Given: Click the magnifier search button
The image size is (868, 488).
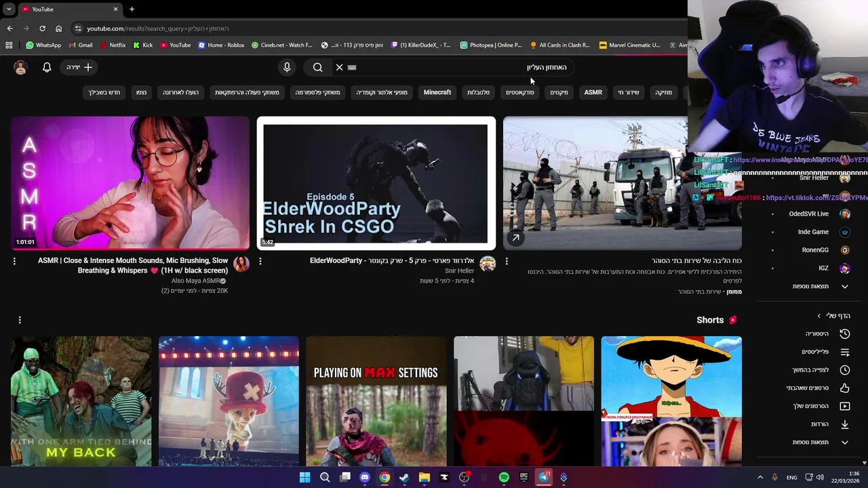Looking at the screenshot, I should click(x=318, y=67).
